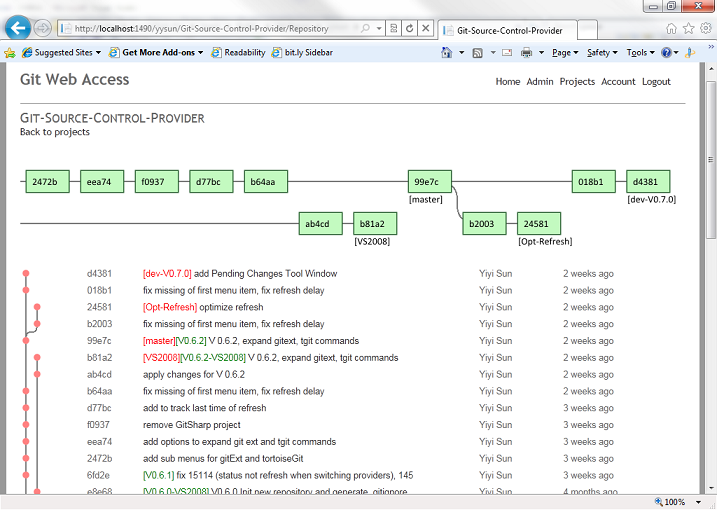This screenshot has width=717, height=510.
Task: Select commit node 018b1 in graph
Action: point(594,182)
